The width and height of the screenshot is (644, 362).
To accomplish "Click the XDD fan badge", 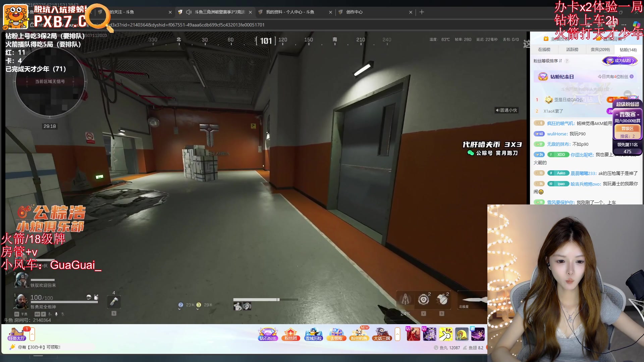I will click(558, 155).
